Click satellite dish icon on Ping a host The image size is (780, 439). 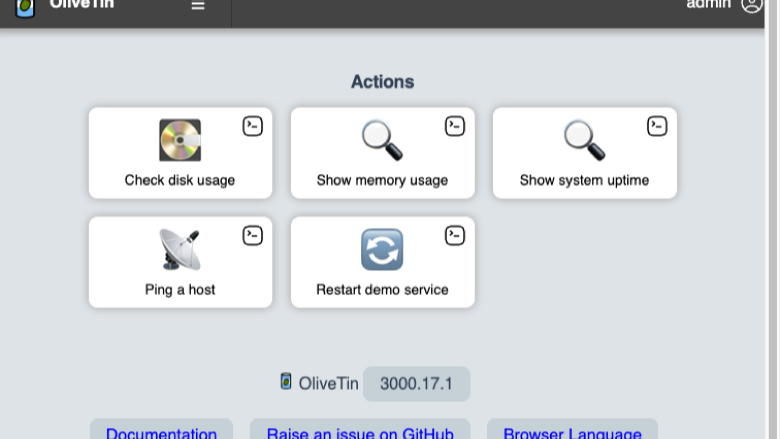(x=180, y=250)
